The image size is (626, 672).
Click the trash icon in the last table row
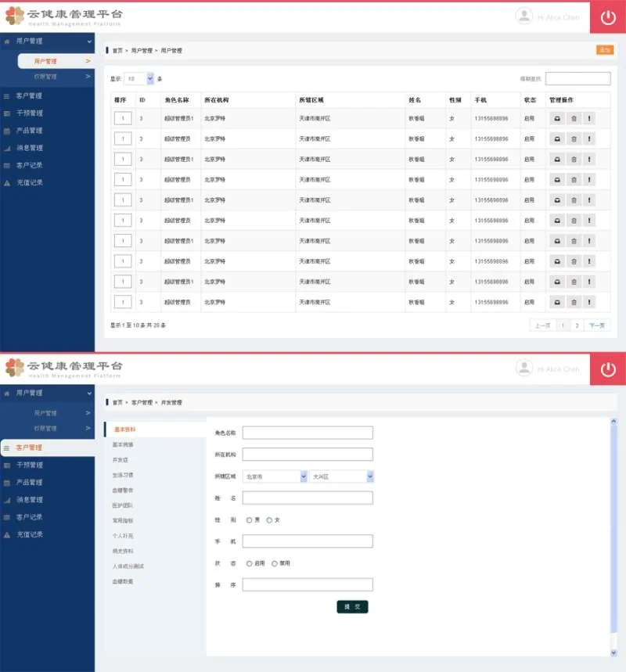574,301
